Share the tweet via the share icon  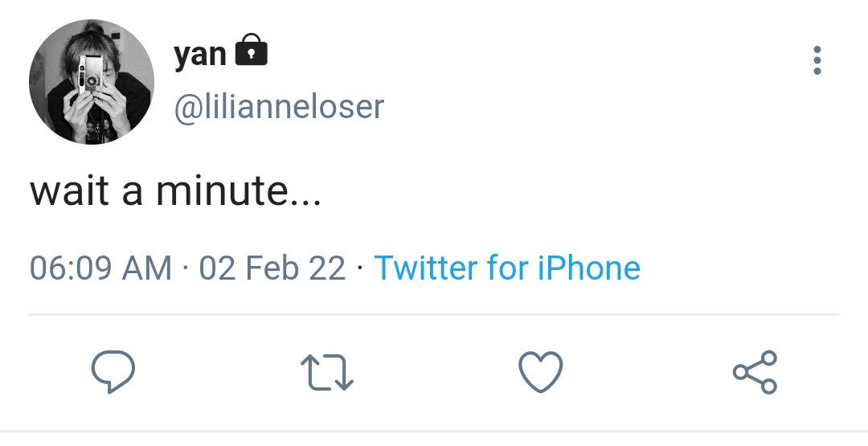click(755, 372)
